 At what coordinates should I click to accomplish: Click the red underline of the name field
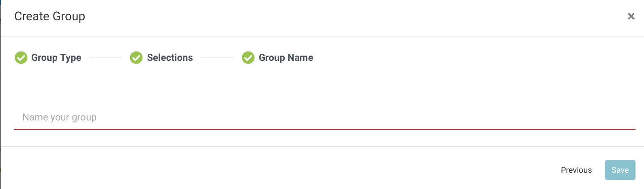click(325, 129)
